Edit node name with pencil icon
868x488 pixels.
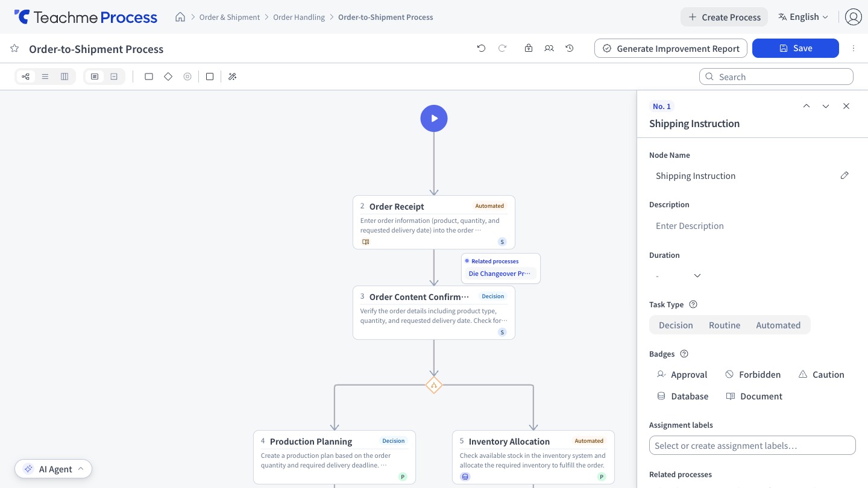click(844, 175)
